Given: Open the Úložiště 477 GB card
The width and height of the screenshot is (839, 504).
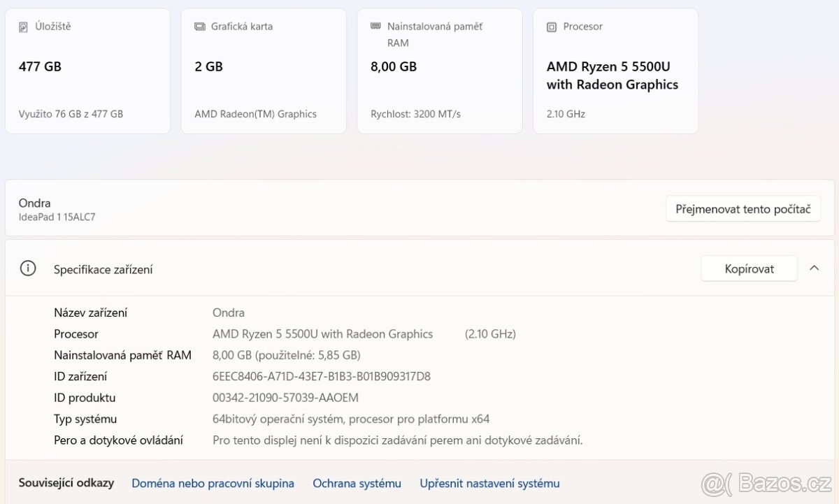Looking at the screenshot, I should (x=87, y=71).
